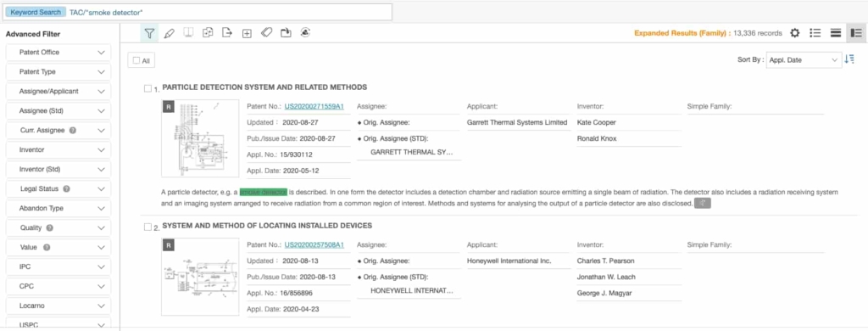Expand the Assignee/Applicant filter
This screenshot has height=331, width=868.
(x=58, y=91)
